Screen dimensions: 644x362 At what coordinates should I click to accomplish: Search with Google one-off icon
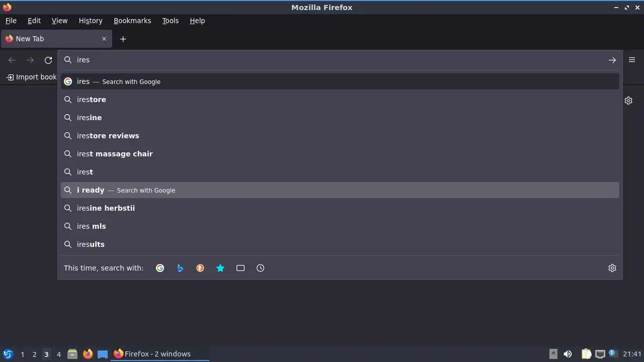click(160, 268)
